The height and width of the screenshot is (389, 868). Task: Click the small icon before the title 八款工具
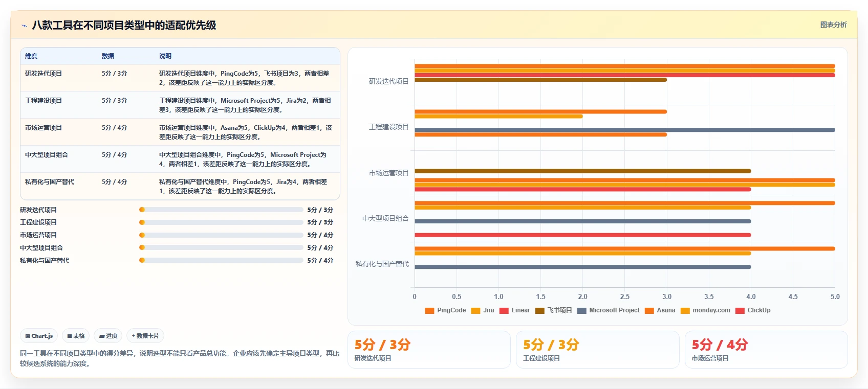pyautogui.click(x=24, y=26)
